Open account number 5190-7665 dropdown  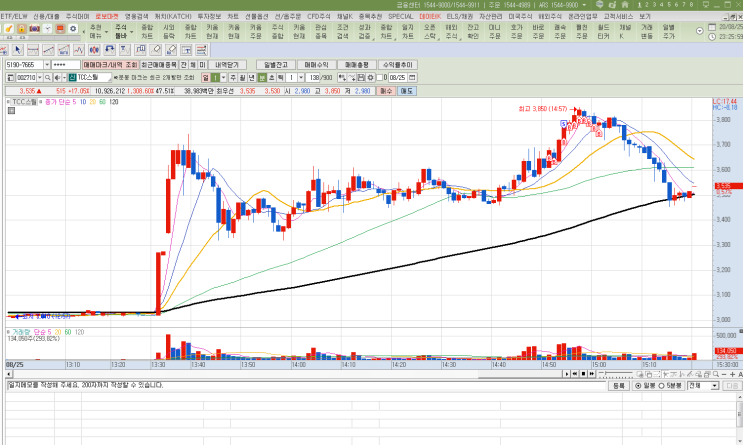(x=47, y=65)
